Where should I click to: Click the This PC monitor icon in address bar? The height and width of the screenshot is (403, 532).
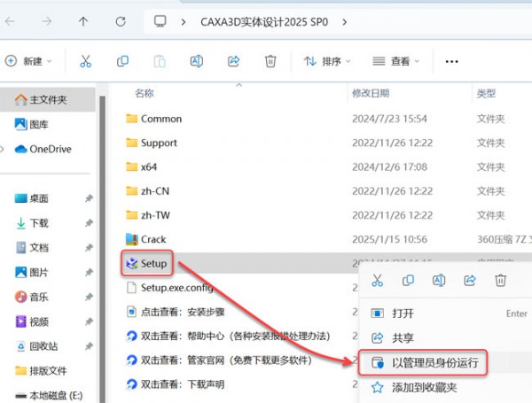pyautogui.click(x=160, y=21)
